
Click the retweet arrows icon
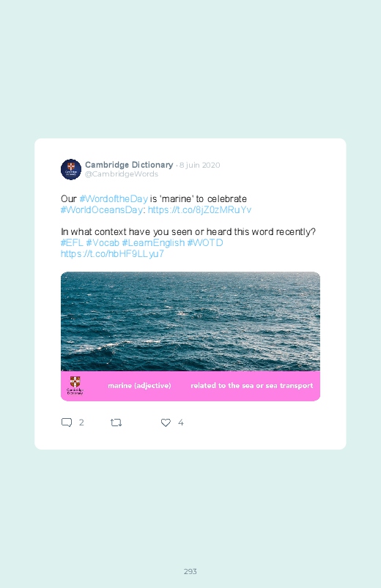(116, 423)
